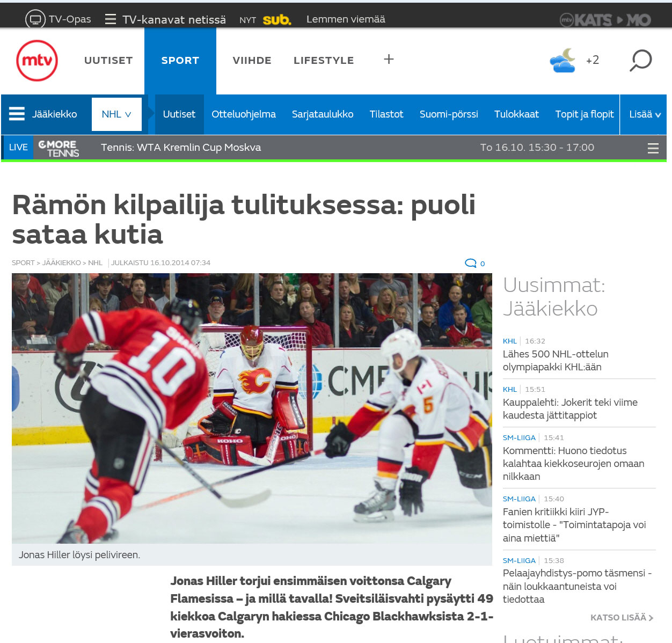Screen dimensions: 672x643
Task: Open the plus icon for more sections
Action: point(389,59)
